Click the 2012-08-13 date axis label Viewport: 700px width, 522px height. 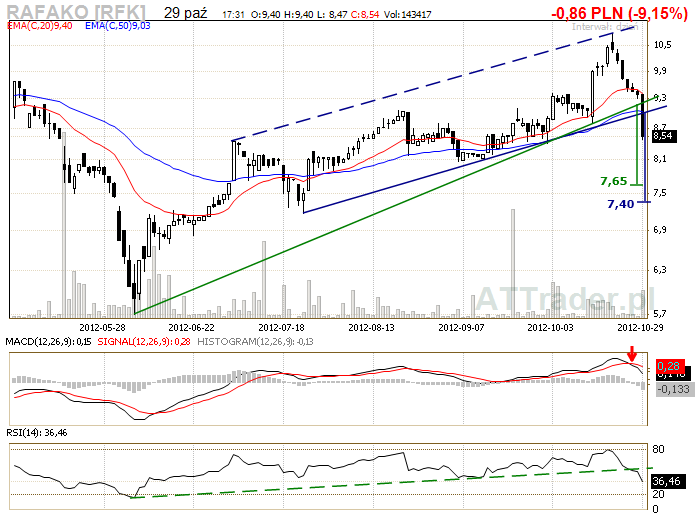pos(371,327)
